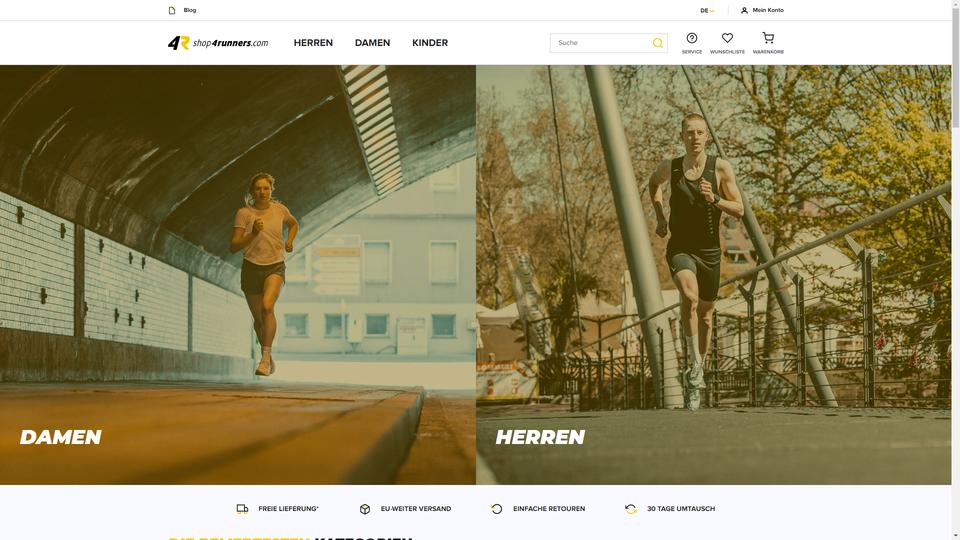Click the EU-weiter Versand text
The width and height of the screenshot is (960, 540).
(x=416, y=509)
